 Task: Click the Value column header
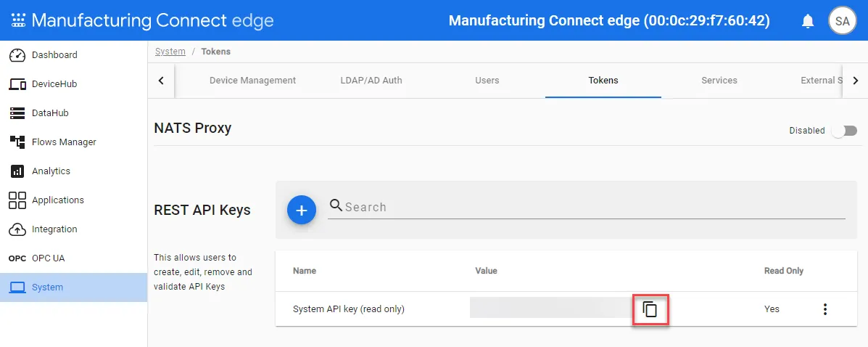coord(486,271)
